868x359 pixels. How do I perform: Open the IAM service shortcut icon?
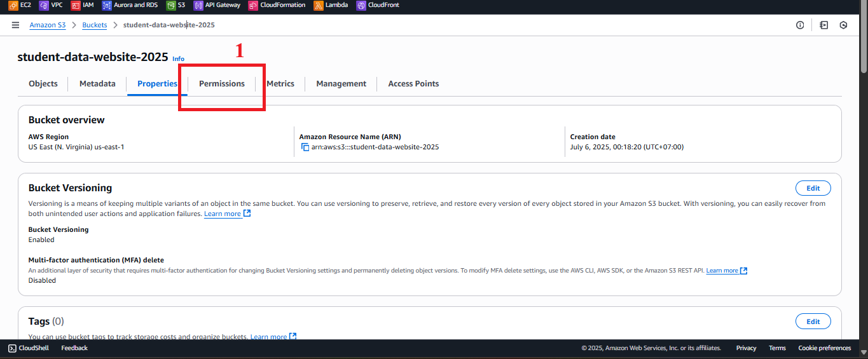pos(76,5)
